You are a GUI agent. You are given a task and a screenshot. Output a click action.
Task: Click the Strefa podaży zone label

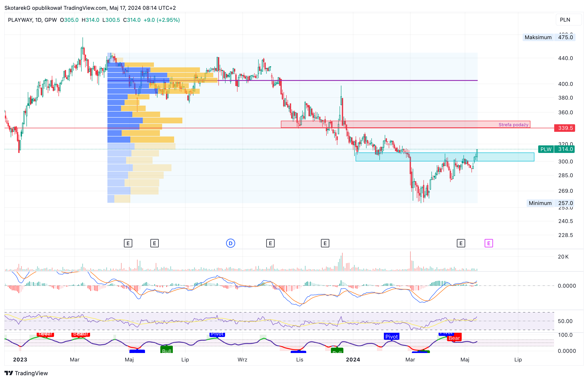513,125
